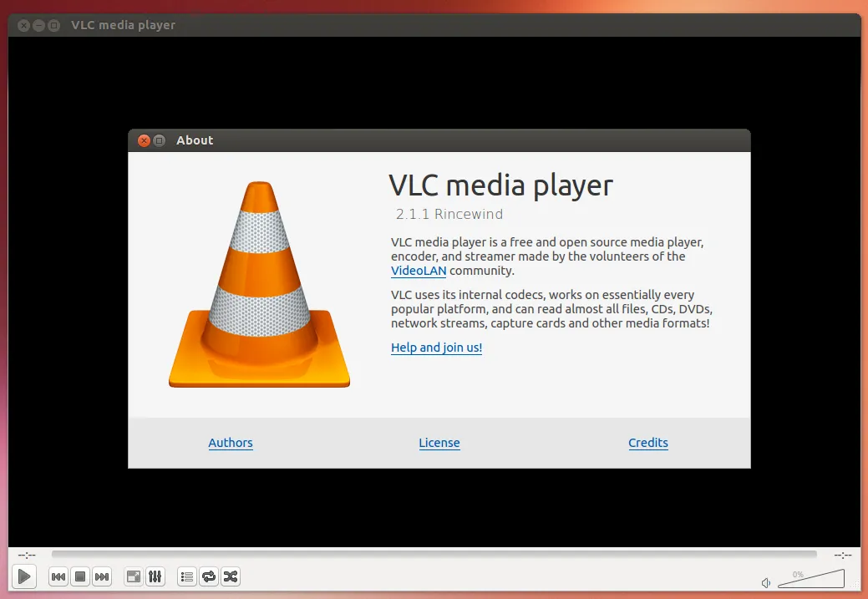This screenshot has width=868, height=599.
Task: Skip to previous media track
Action: point(58,576)
